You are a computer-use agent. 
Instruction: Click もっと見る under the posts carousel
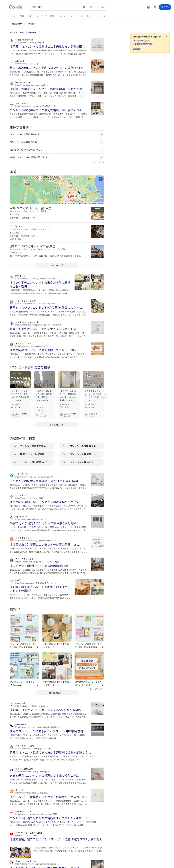[x=57, y=425]
